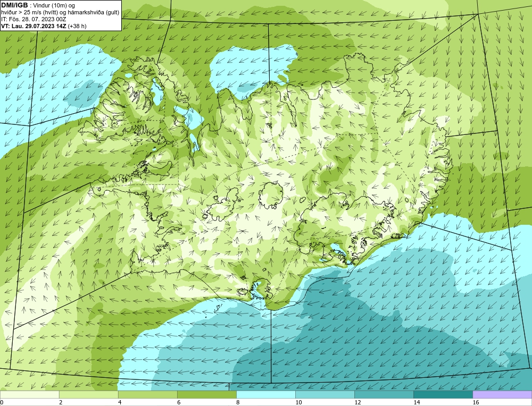The image size is (532, 406).
Task: Click the 10–12 m/s cyan legend swatch
Action: [x=325, y=394]
